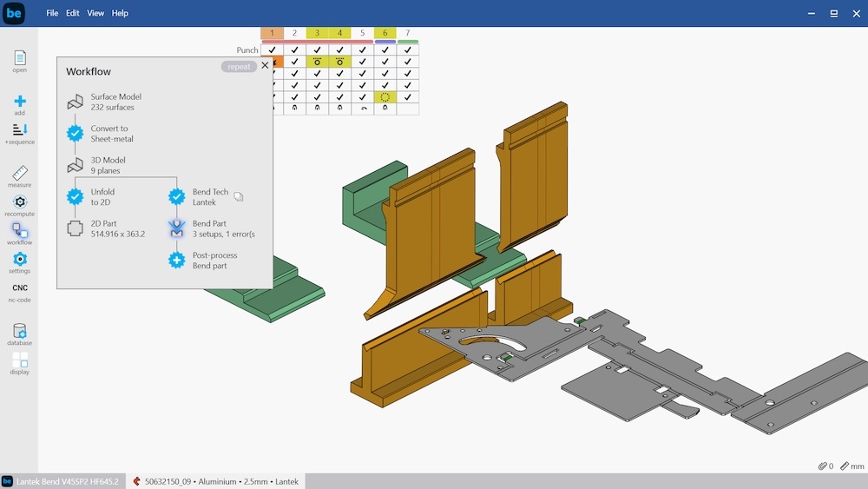The image size is (868, 489).
Task: Click the Surface Model step icon
Action: [x=76, y=102]
